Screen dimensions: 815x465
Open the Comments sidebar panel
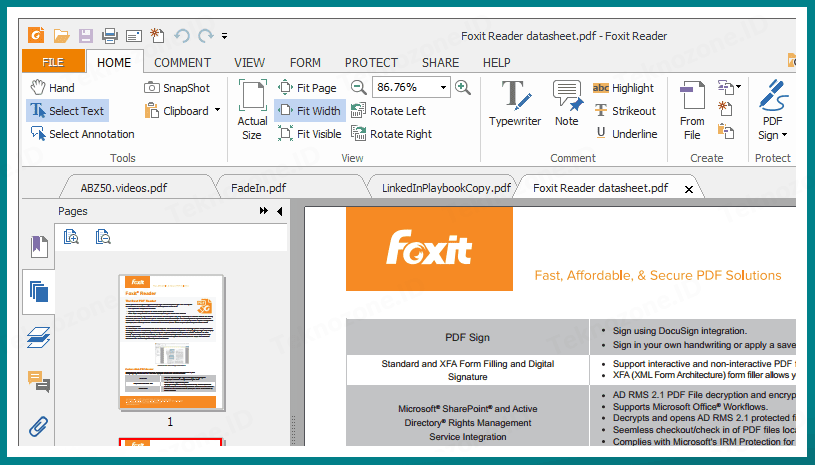(39, 382)
